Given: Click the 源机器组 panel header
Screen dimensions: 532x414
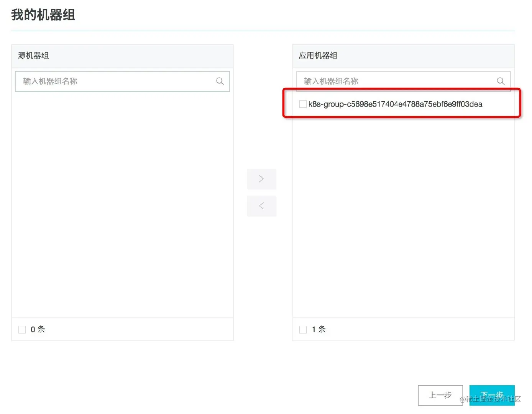Looking at the screenshot, I should (122, 56).
